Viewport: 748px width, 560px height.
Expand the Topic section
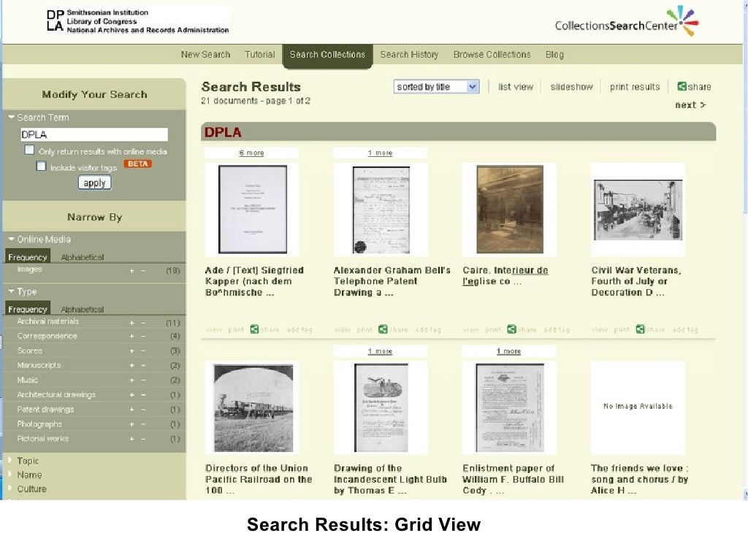tap(10, 460)
